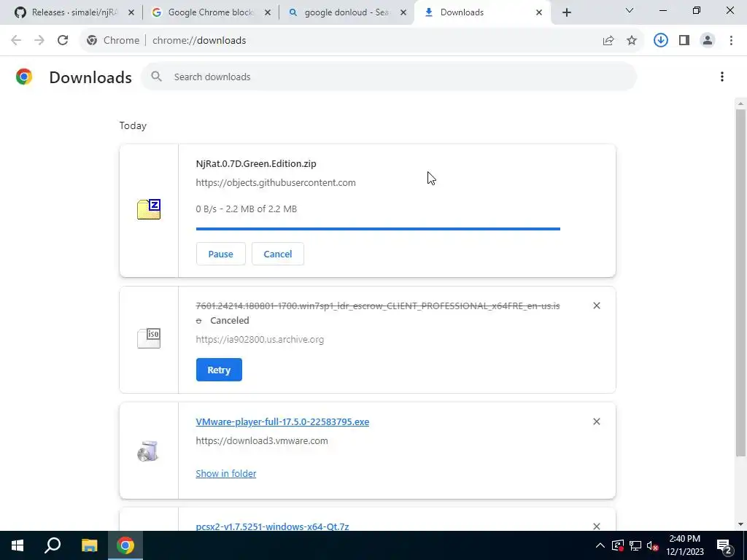
Task: Click the page vertical scrollbar thumb
Action: pos(741,284)
